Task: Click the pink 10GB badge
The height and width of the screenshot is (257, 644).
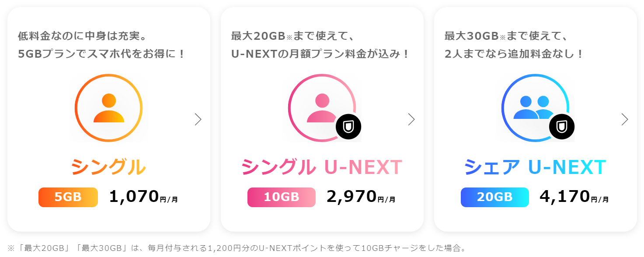Action: (282, 197)
